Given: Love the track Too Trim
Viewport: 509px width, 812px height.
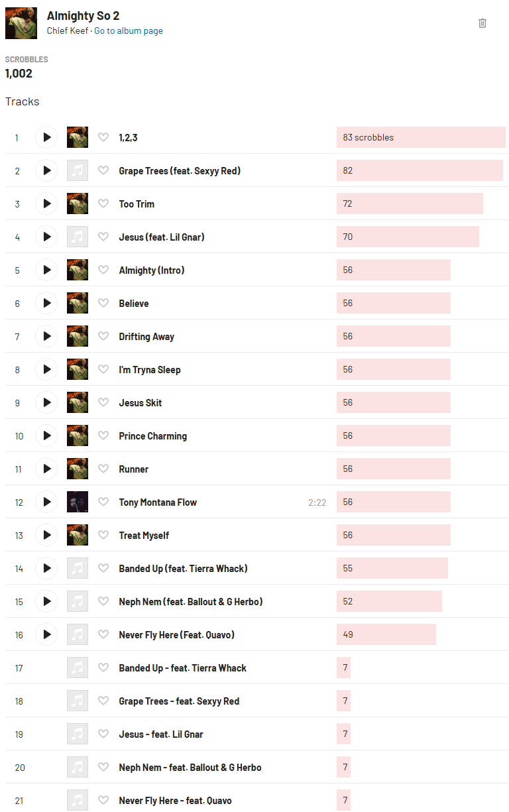Looking at the screenshot, I should (103, 203).
